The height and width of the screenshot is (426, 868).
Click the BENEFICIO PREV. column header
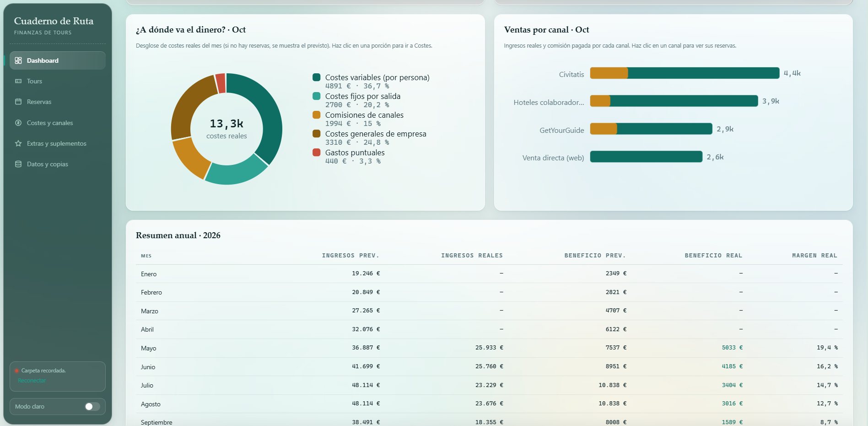(595, 256)
